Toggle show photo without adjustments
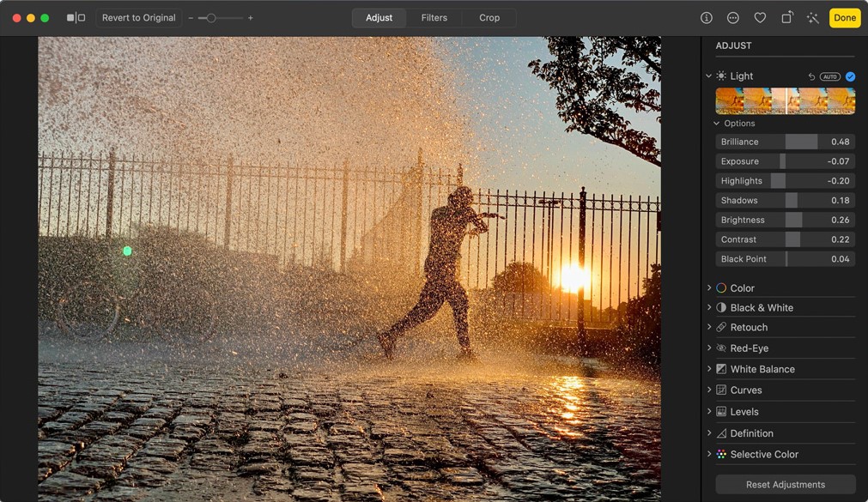The image size is (868, 502). coord(76,18)
